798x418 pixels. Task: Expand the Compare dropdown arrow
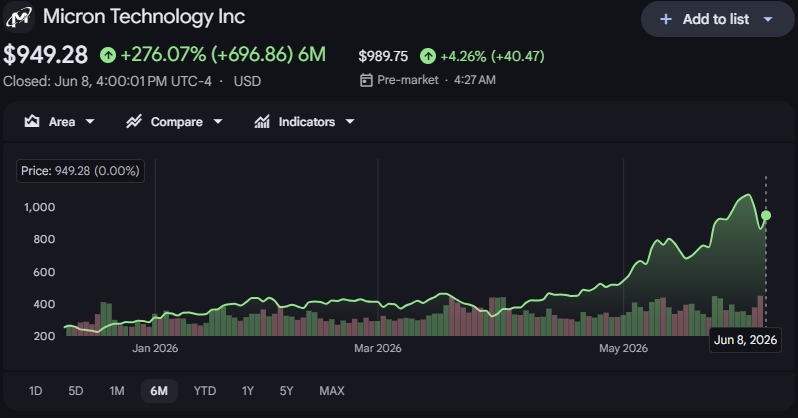click(x=218, y=122)
